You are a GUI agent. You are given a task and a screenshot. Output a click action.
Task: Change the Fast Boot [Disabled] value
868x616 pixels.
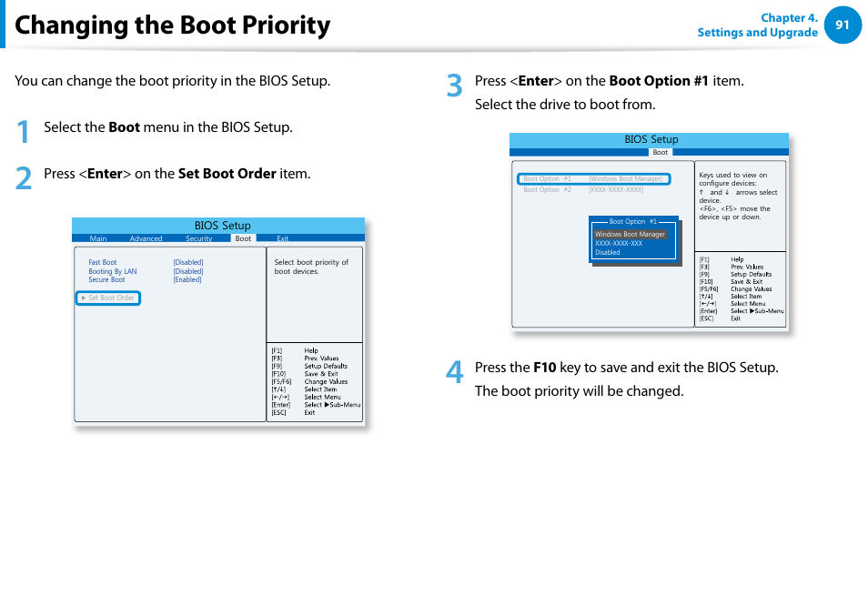[x=188, y=262]
